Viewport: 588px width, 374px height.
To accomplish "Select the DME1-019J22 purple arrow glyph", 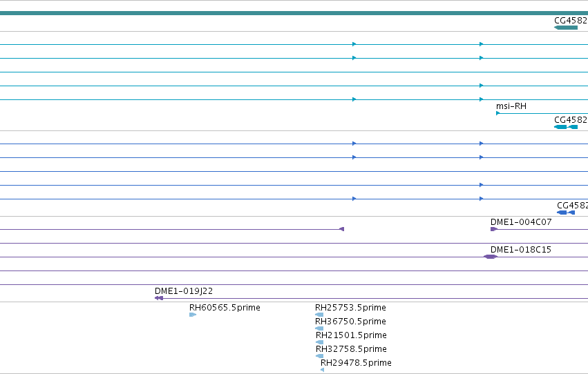I will click(x=159, y=298).
